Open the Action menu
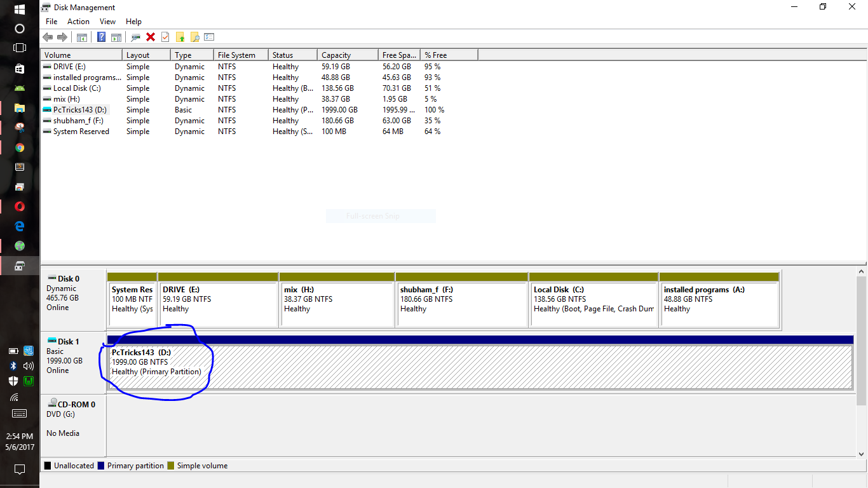This screenshot has height=488, width=868. (78, 21)
